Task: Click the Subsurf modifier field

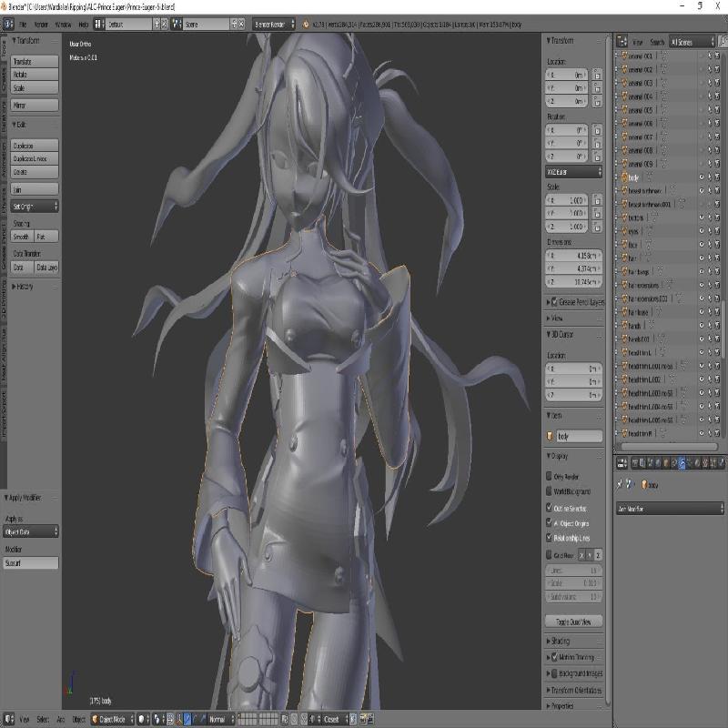Action: click(31, 562)
